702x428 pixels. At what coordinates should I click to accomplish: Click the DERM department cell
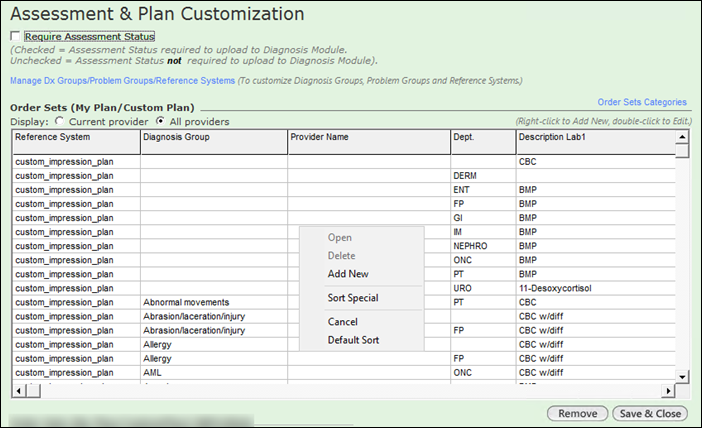click(484, 176)
